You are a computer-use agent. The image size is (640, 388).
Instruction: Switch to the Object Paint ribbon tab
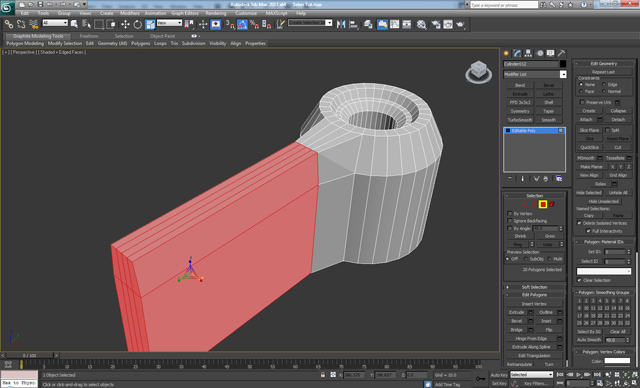coord(162,36)
